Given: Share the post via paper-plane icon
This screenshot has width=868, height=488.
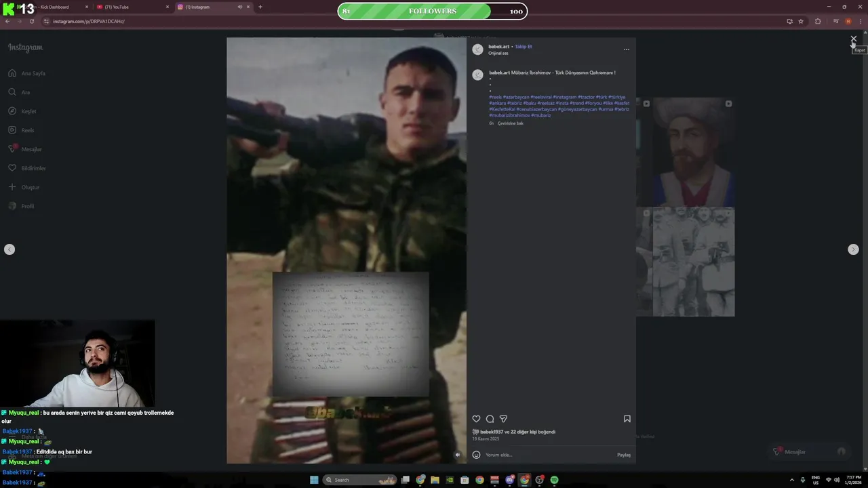Looking at the screenshot, I should 503,419.
